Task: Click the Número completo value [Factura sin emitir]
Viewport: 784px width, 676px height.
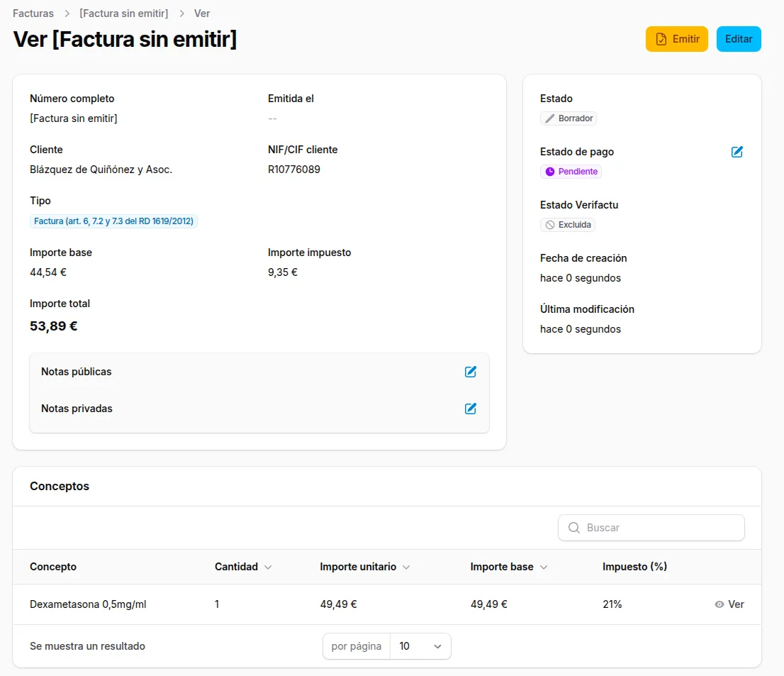Action: 74,118
